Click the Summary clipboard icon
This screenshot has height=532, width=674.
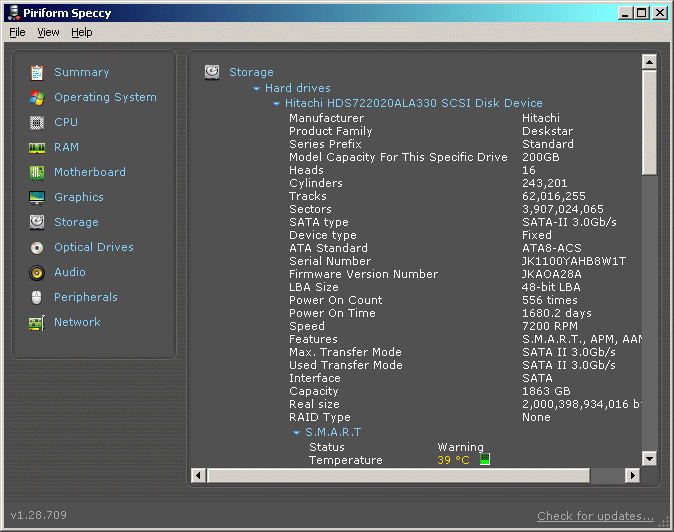37,73
